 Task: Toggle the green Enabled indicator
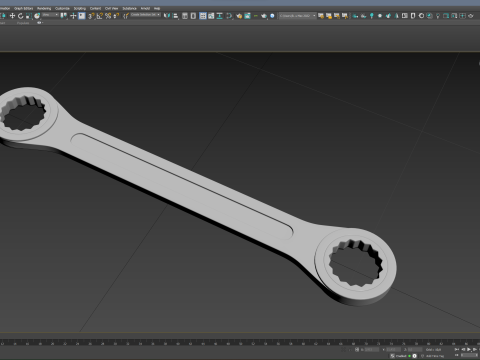[x=409, y=356]
